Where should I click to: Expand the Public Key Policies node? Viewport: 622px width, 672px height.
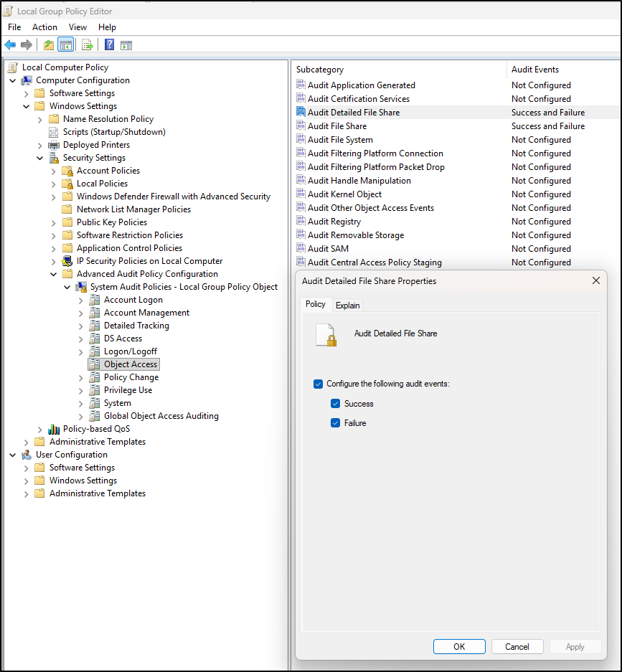tap(54, 223)
